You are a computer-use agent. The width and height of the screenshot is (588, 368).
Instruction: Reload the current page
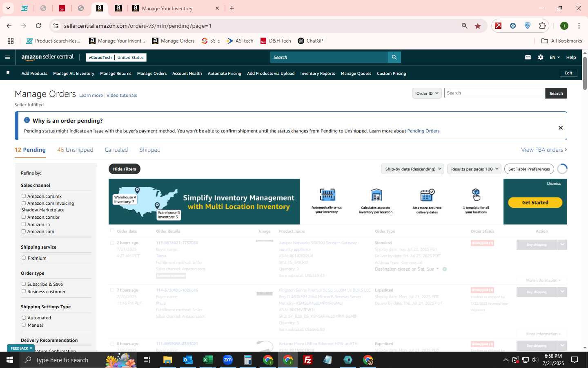coord(38,26)
